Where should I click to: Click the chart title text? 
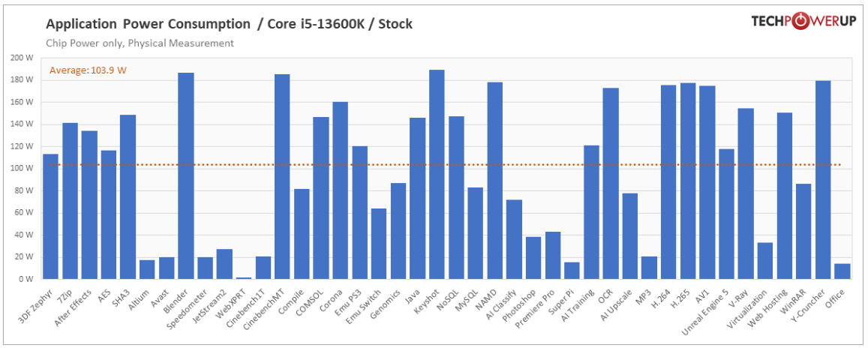tap(229, 24)
